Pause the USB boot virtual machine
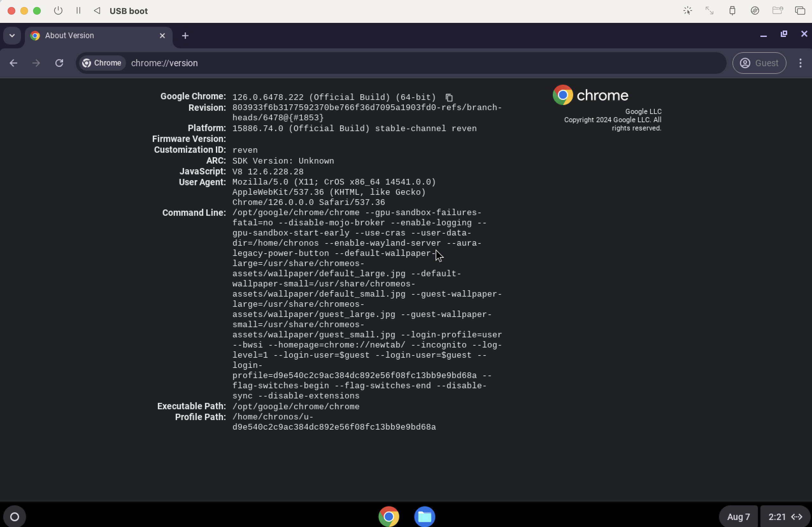The image size is (812, 527). tap(78, 11)
